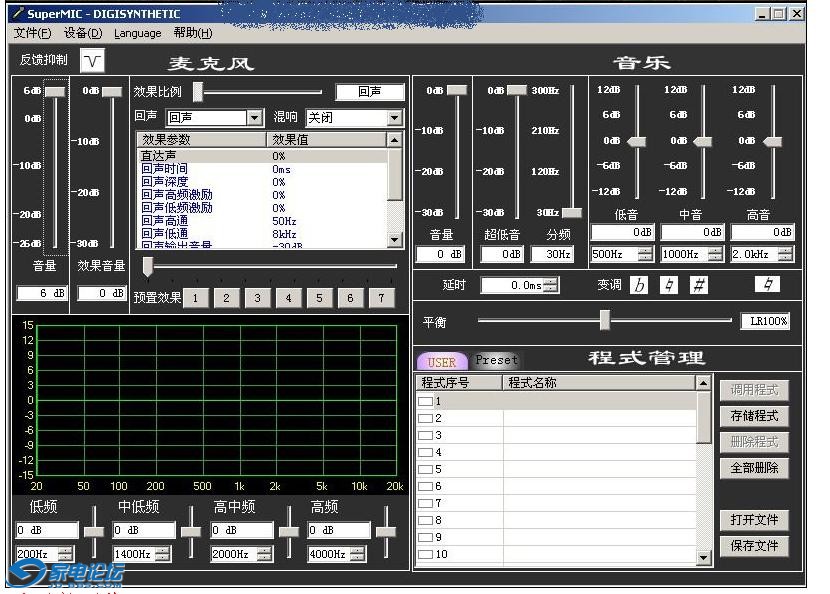Select preset effect button 2
830x594 pixels.
pos(226,298)
